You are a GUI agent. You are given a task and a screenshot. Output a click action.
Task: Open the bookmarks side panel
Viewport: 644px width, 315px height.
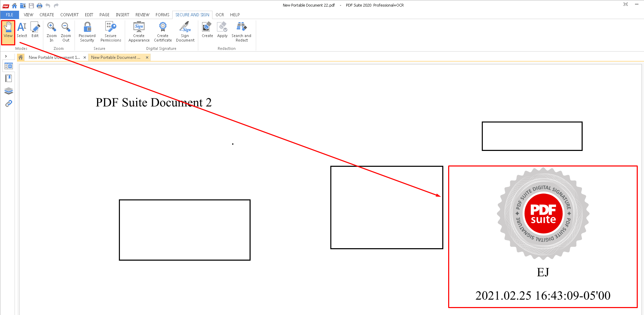point(9,79)
